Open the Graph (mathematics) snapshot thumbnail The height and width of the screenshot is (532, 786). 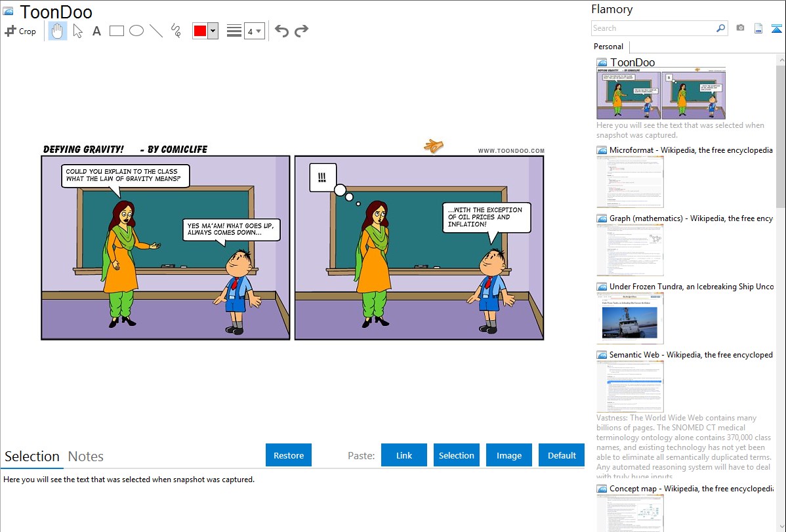630,250
